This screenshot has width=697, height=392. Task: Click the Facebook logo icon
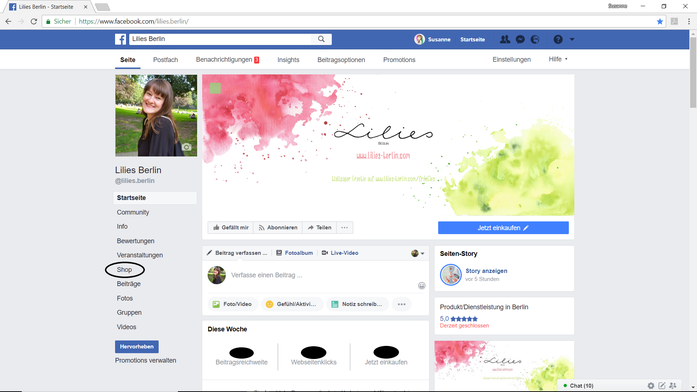(120, 39)
